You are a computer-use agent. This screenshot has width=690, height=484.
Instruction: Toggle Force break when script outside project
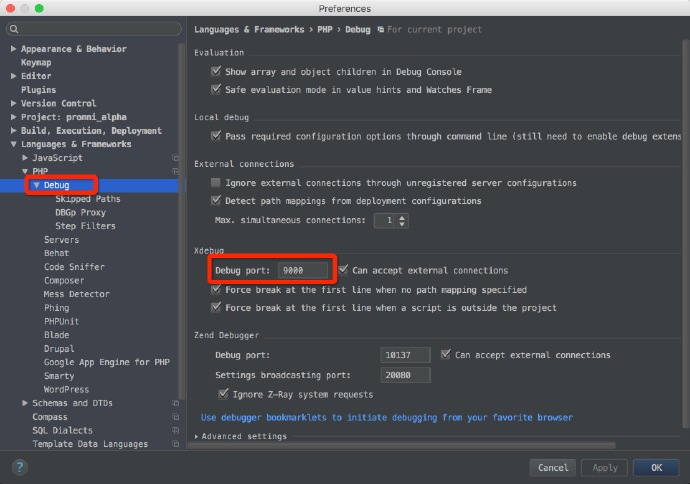coord(216,307)
